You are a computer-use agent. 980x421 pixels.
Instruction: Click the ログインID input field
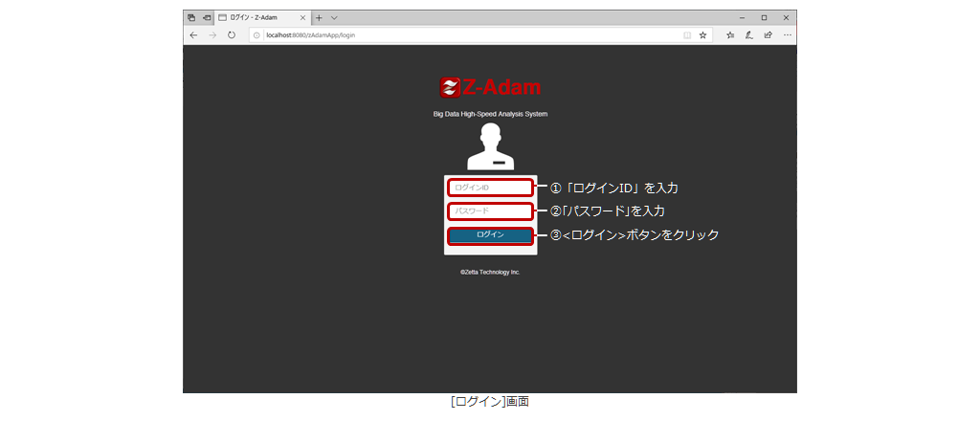(x=491, y=188)
